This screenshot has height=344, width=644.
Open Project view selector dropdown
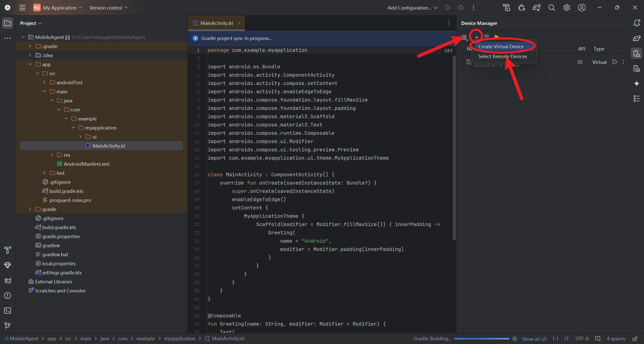pyautogui.click(x=31, y=23)
